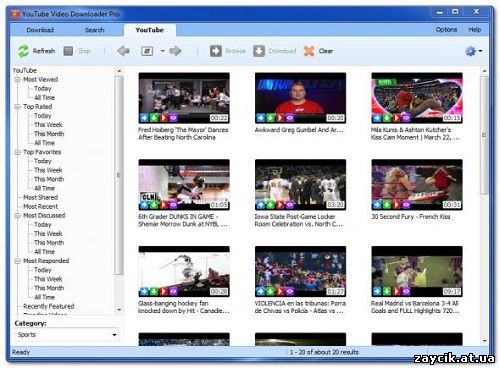Screen dimensions: 500x368
Task: Select This Week under Top Rated
Action: click(x=48, y=125)
